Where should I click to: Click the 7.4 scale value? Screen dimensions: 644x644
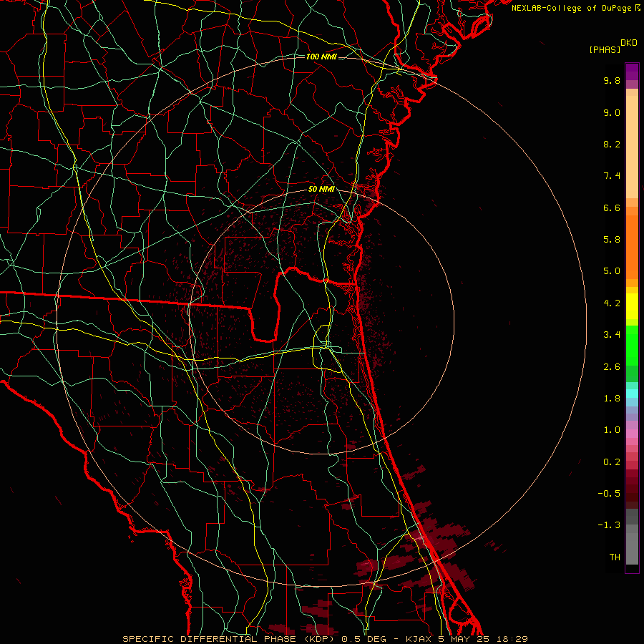[612, 176]
